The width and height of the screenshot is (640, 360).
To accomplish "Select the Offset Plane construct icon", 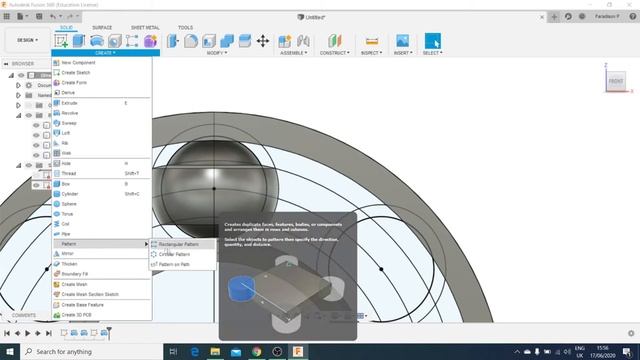I will coord(335,41).
